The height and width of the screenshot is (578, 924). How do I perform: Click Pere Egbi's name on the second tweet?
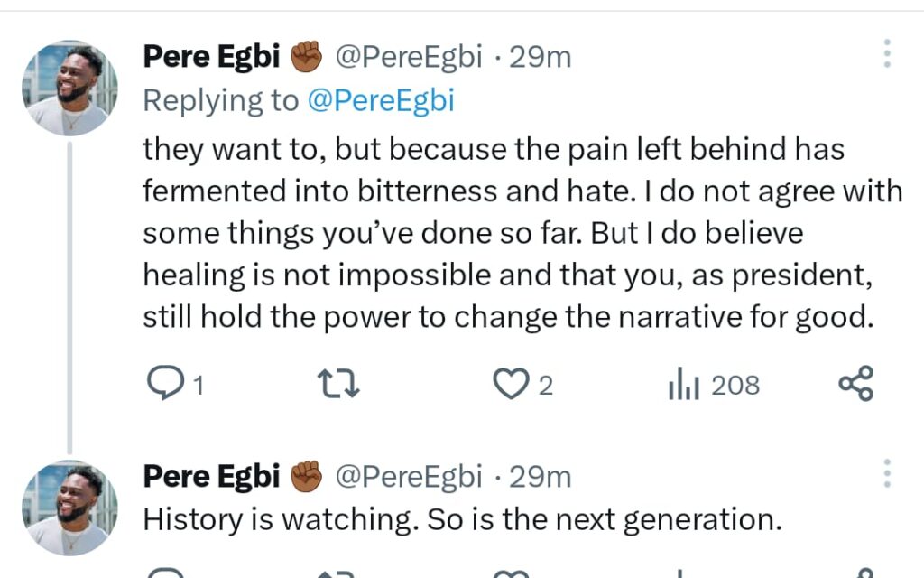(x=211, y=476)
